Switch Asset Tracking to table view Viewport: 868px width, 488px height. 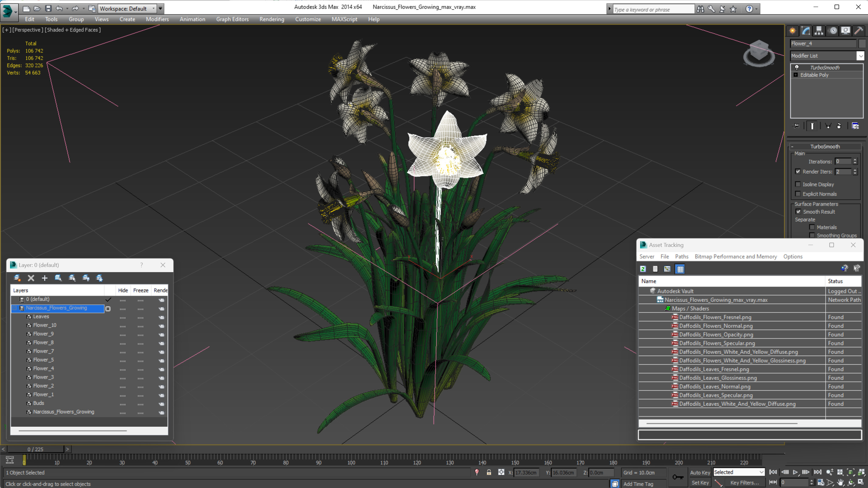(x=680, y=269)
